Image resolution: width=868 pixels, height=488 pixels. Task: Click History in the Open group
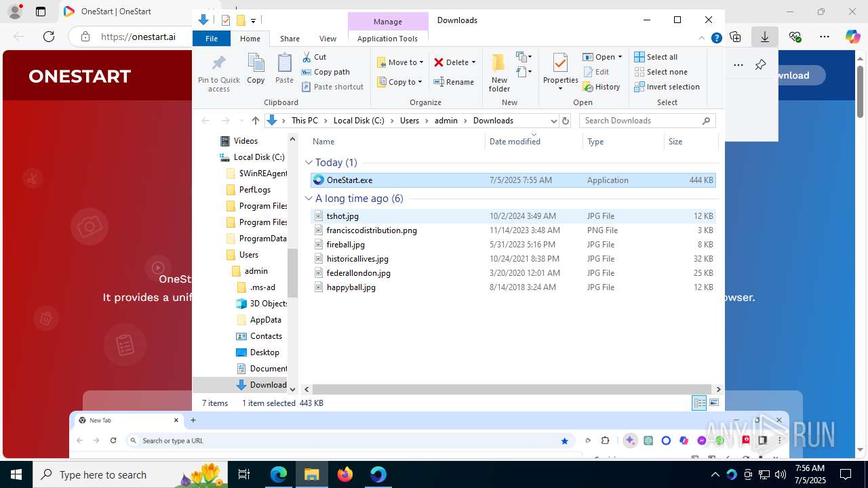(x=601, y=87)
